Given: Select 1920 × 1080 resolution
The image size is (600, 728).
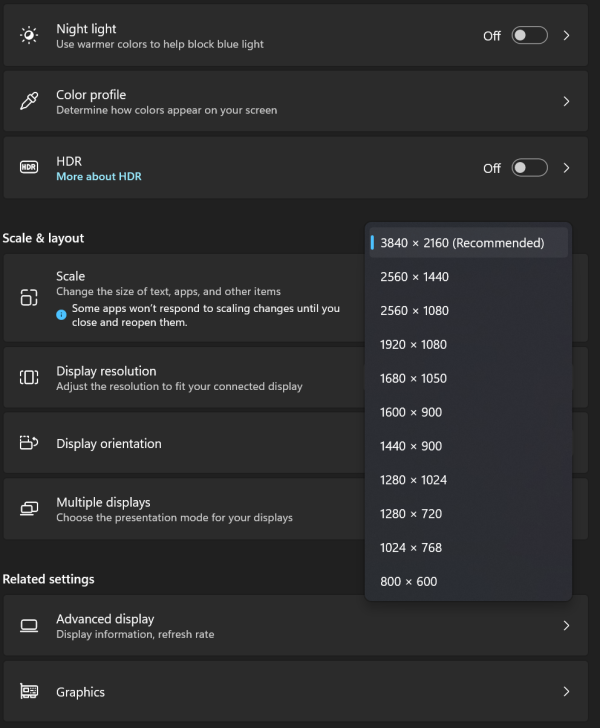Looking at the screenshot, I should 468,344.
